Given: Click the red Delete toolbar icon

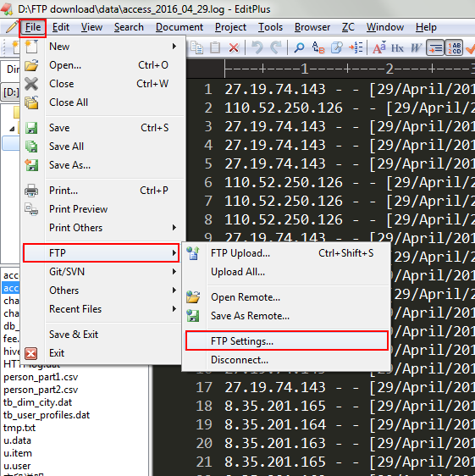Looking at the screenshot, I should 234,47.
